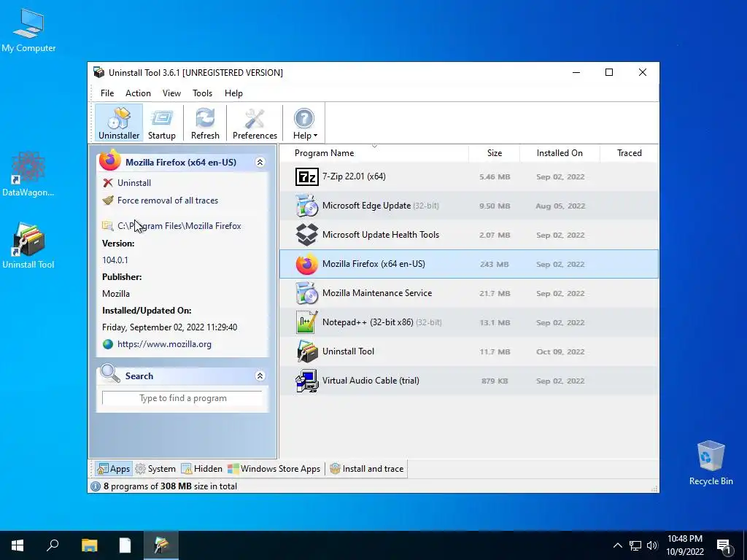Click the 'Aug 05, 2022' date cell
Image resolution: width=747 pixels, height=560 pixels.
(560, 206)
